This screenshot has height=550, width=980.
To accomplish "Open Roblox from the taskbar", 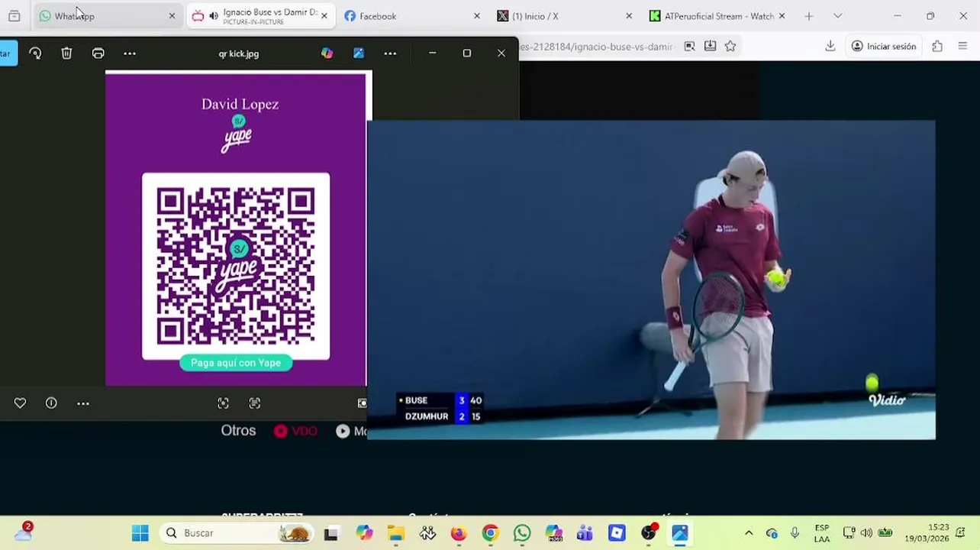I will [x=617, y=533].
